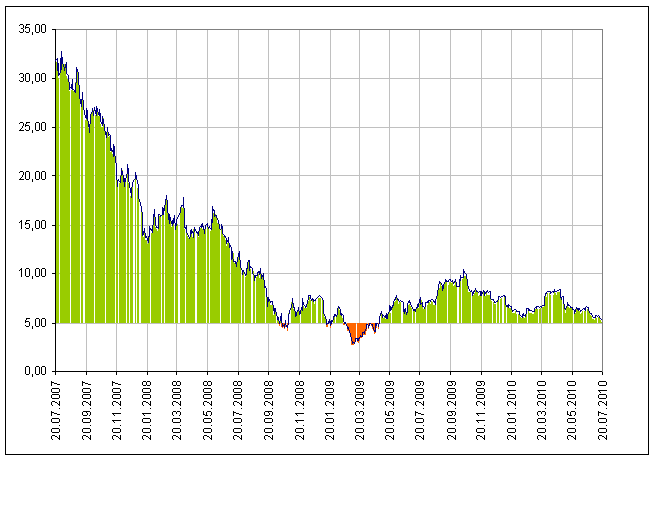The height and width of the screenshot is (512, 655).
Task: Select the 20.09.2008 date label
Action: [269, 410]
